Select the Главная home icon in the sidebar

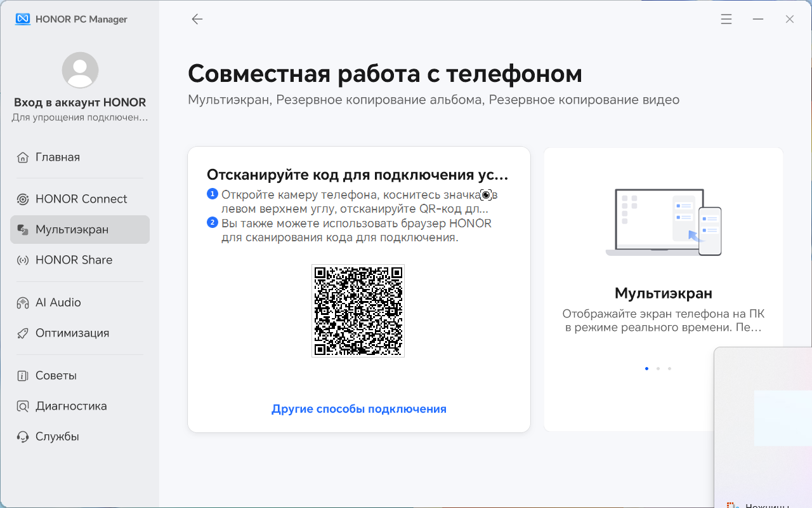pos(23,157)
